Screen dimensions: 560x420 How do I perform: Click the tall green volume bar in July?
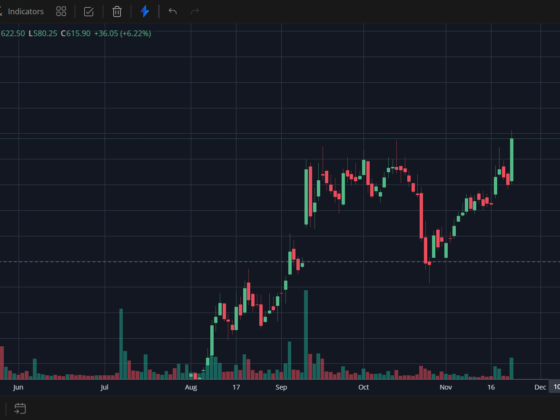click(121, 344)
